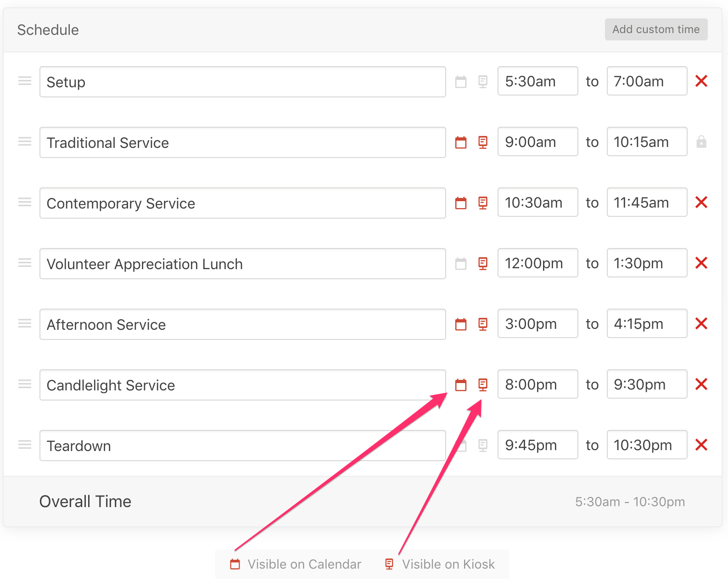Image resolution: width=728 pixels, height=587 pixels.
Task: Open the 7:00am end time for Setup
Action: (x=647, y=81)
